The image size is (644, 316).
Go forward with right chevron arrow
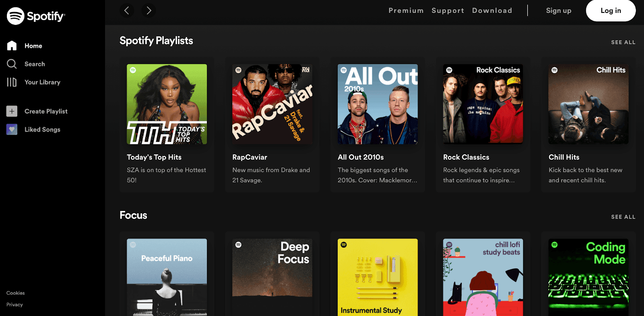149,10
